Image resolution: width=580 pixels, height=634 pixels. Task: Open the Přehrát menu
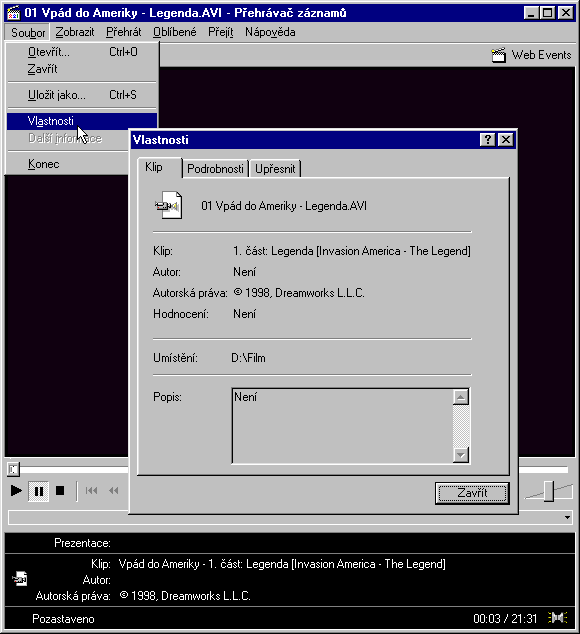(x=124, y=32)
